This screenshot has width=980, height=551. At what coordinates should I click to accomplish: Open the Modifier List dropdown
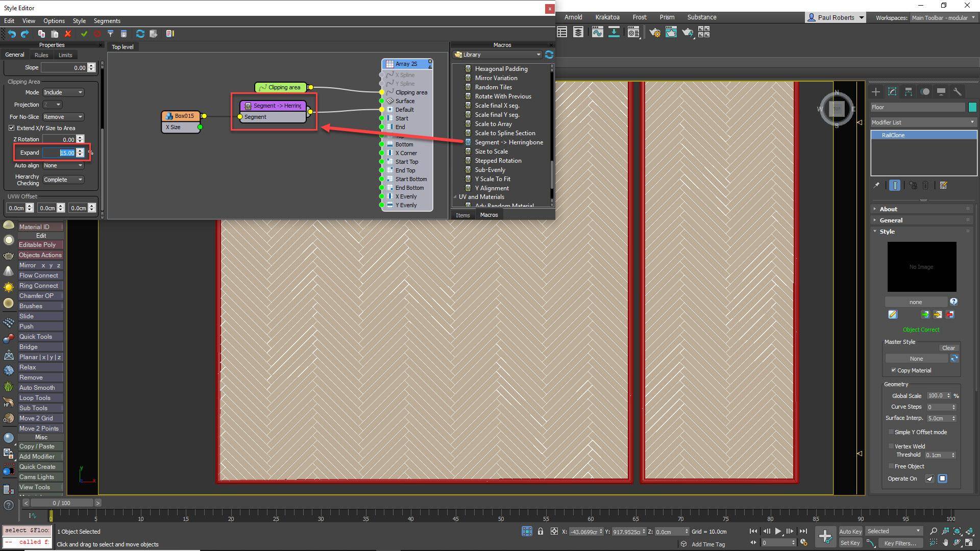(923, 122)
